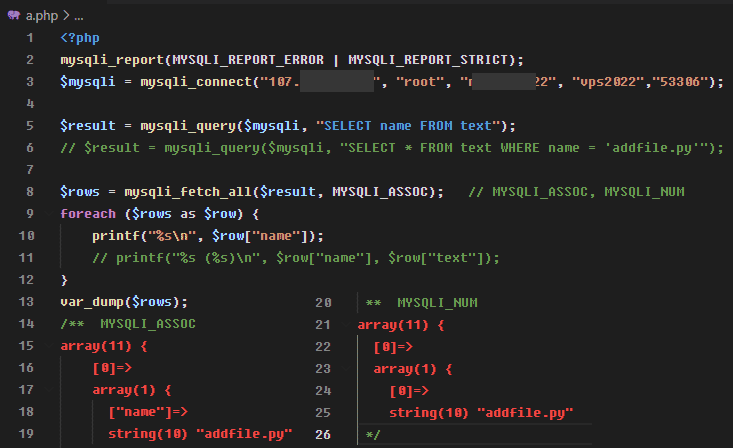Click the closing */ comment on line 26
Viewport: 733px width, 448px height.
tap(373, 435)
